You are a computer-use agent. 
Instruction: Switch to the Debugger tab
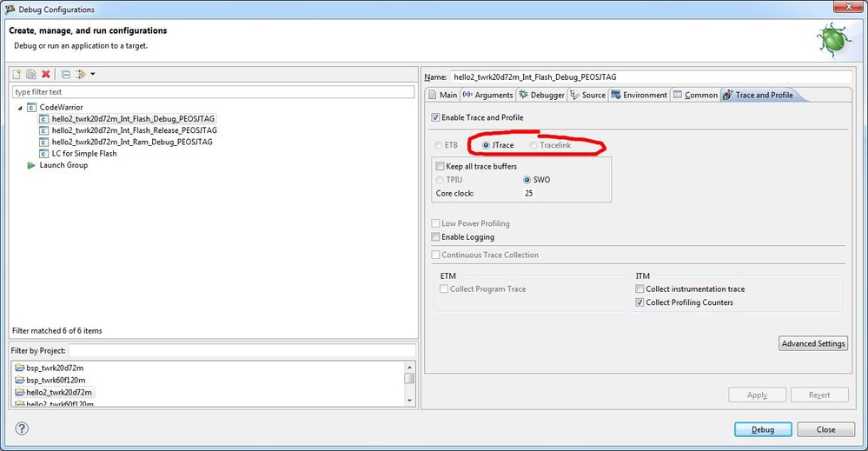pos(541,96)
